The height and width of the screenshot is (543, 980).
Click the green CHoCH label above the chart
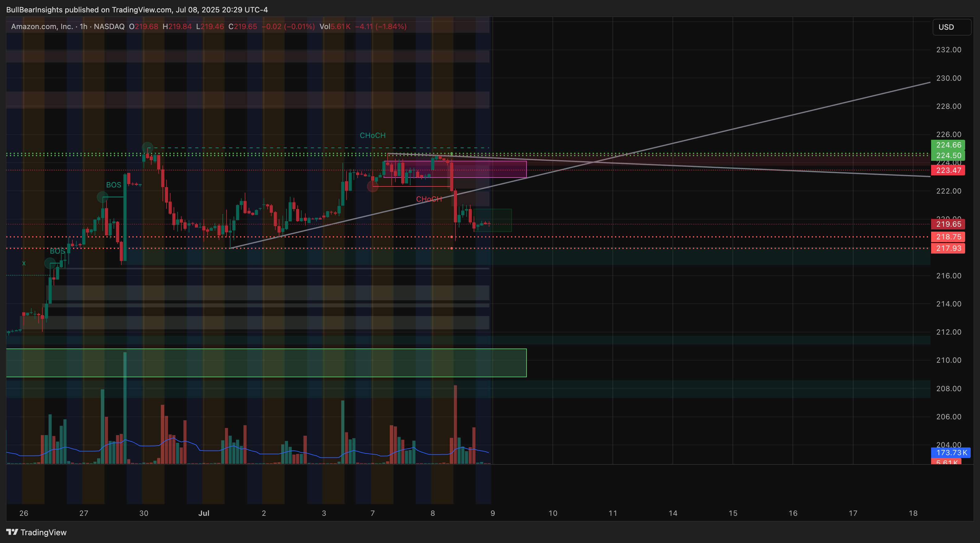pyautogui.click(x=372, y=135)
